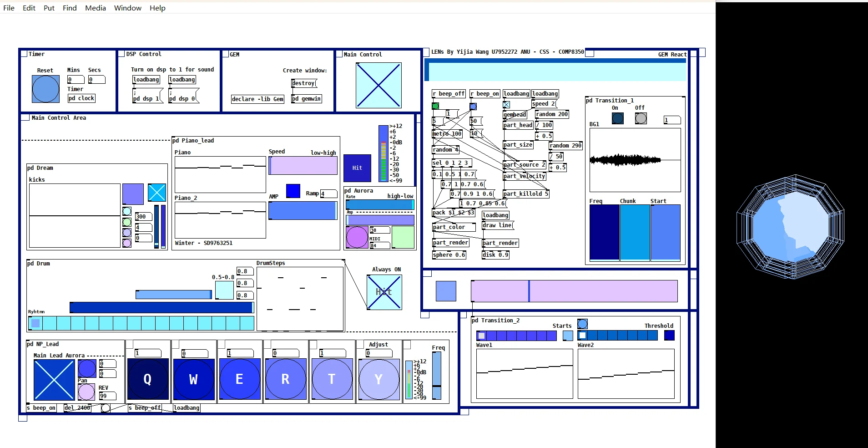Open the Media menu
Screen dimensions: 868x448
(96, 8)
